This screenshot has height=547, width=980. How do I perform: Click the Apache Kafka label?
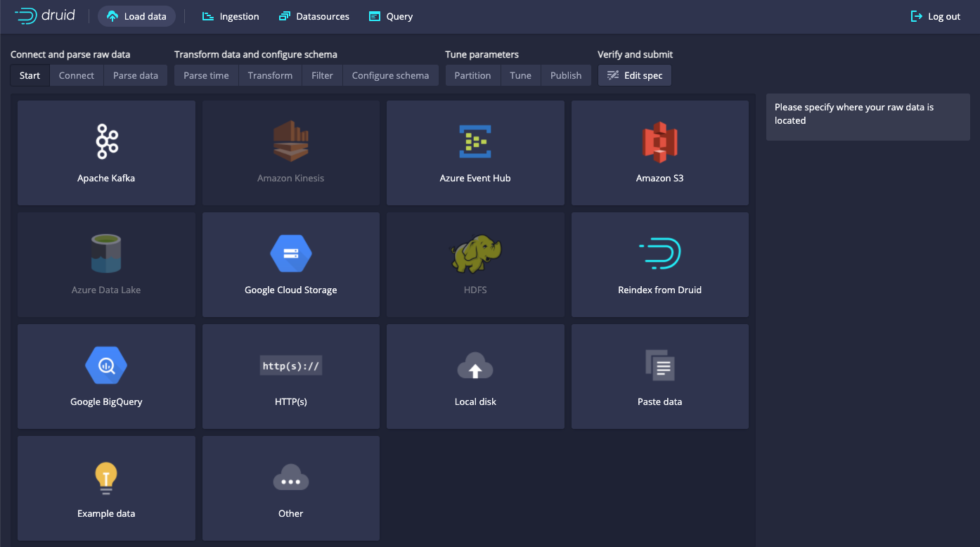(x=106, y=178)
